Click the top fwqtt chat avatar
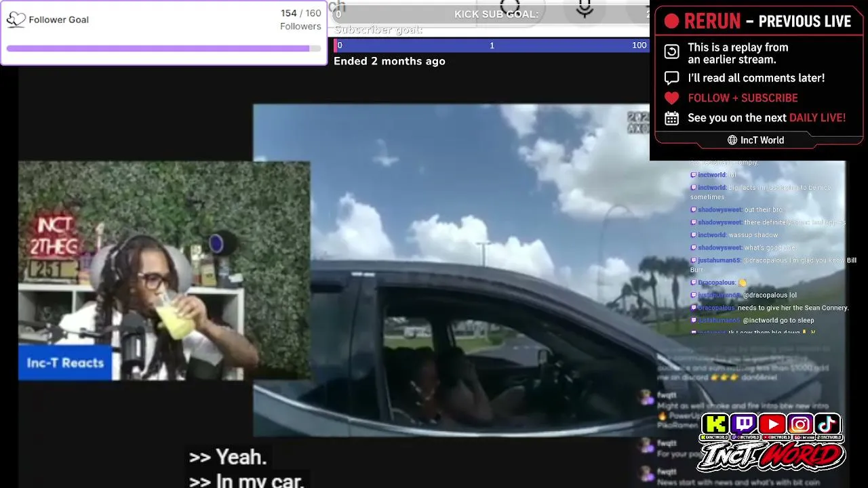This screenshot has height=488, width=868. click(647, 397)
